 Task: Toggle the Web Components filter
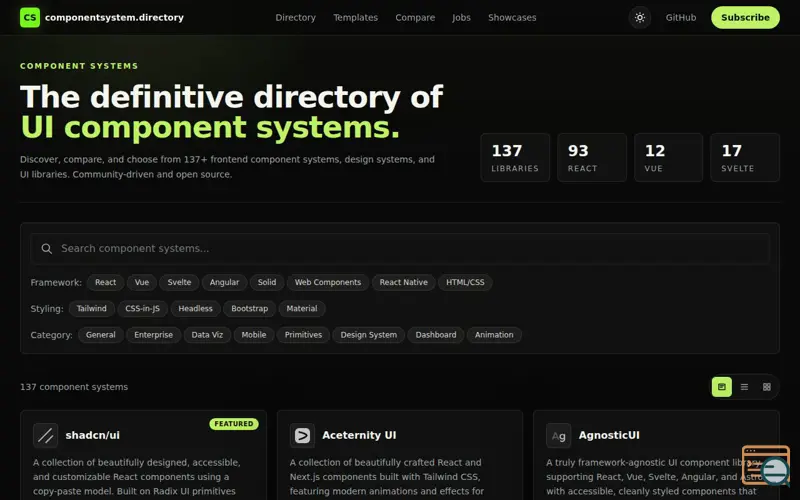[x=328, y=282]
